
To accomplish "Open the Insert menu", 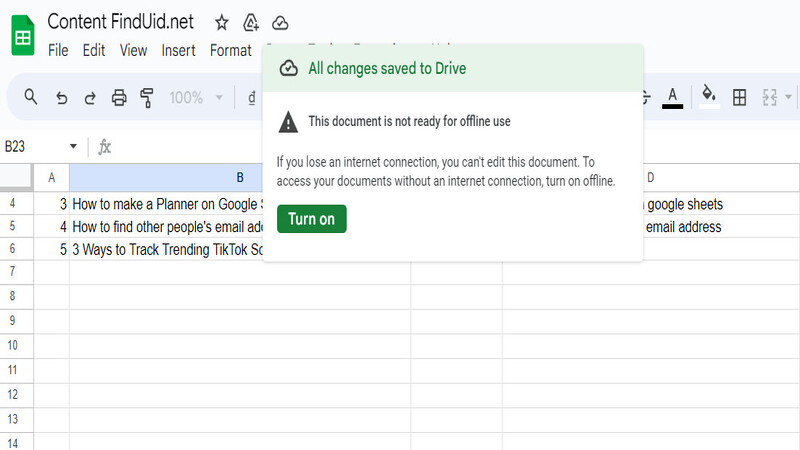I will pos(178,51).
